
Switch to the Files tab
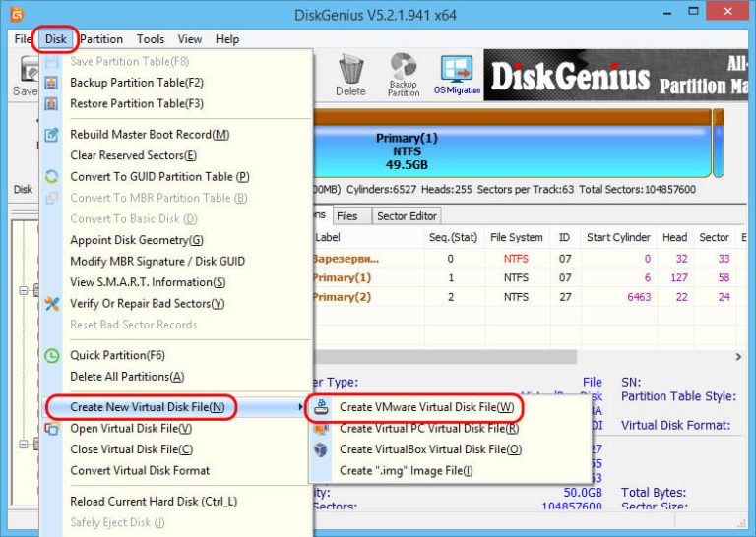point(346,216)
